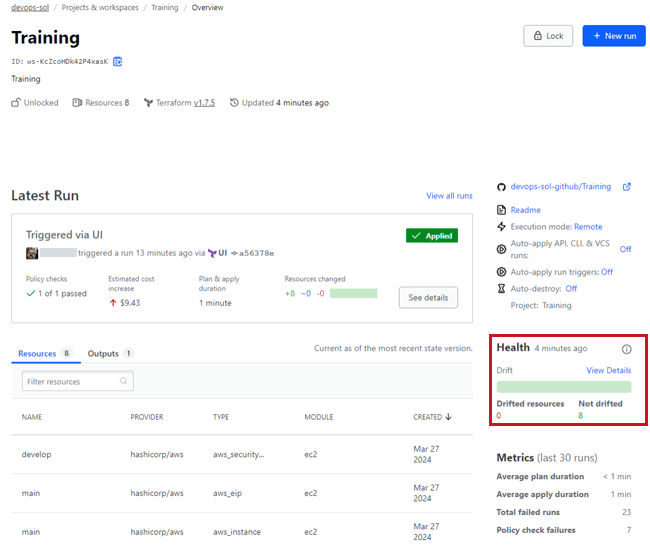Open the Training breadcrumb
The width and height of the screenshot is (650, 546).
[x=165, y=7]
